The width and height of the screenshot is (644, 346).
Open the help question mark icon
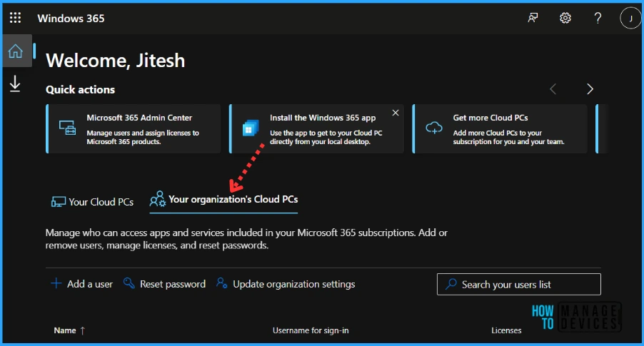(x=598, y=18)
